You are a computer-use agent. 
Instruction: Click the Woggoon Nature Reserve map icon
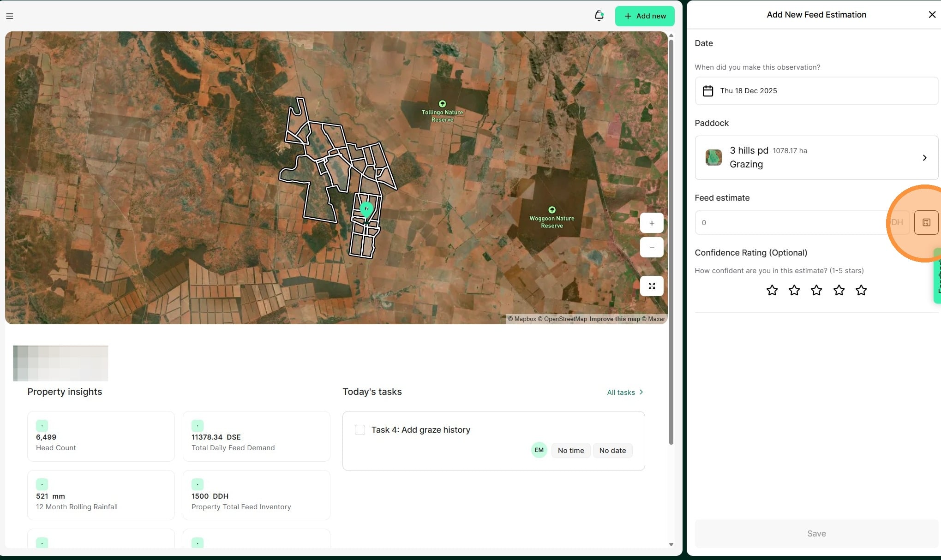point(551,210)
